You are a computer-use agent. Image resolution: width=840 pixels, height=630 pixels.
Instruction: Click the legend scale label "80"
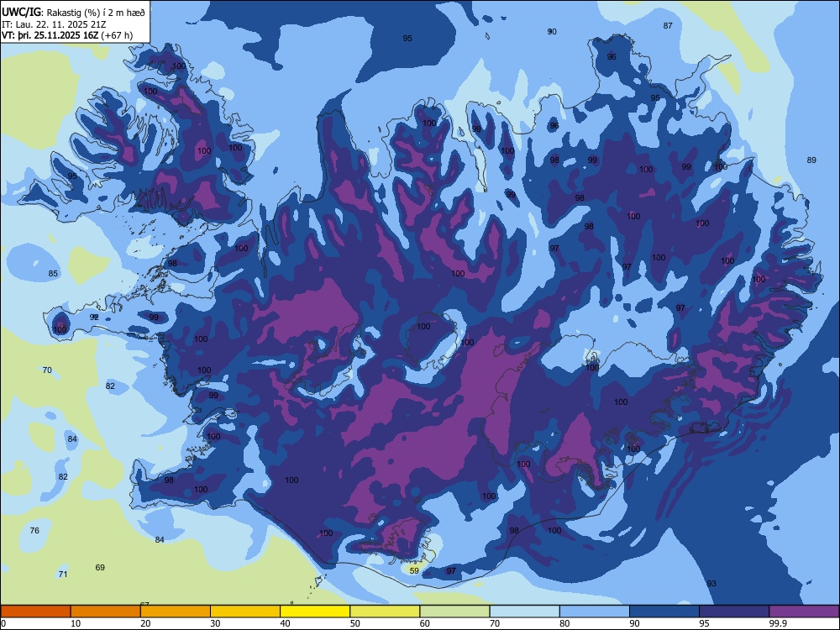pos(564,623)
